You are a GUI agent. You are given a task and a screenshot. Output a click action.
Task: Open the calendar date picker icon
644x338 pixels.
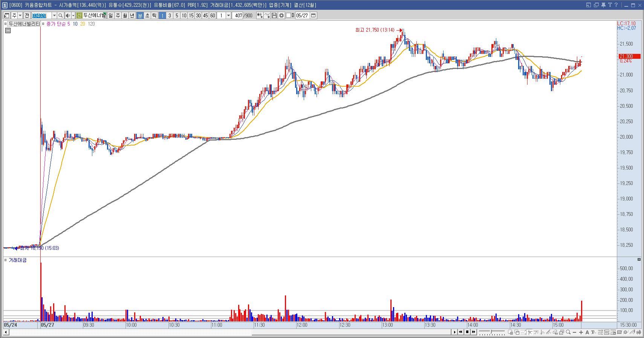[313, 15]
